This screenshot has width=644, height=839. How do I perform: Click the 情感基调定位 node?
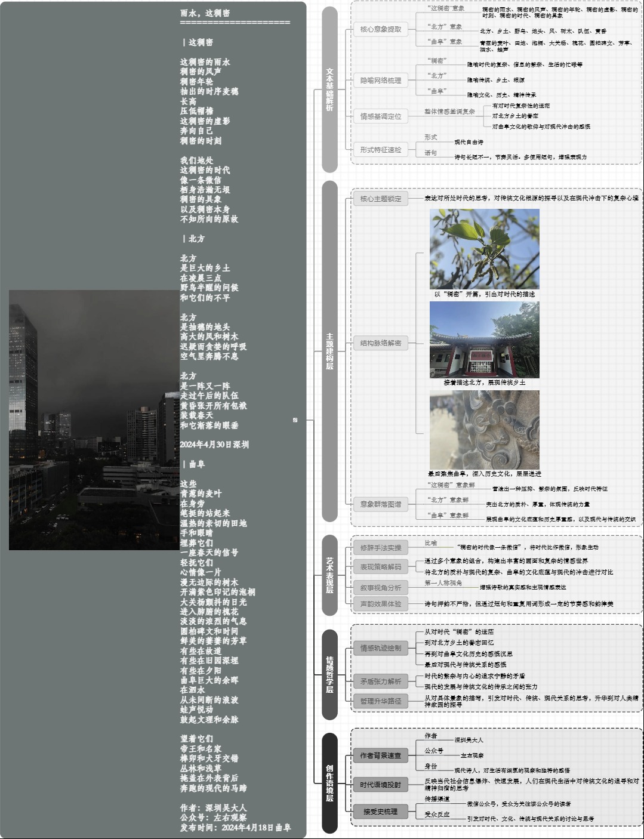pos(380,117)
